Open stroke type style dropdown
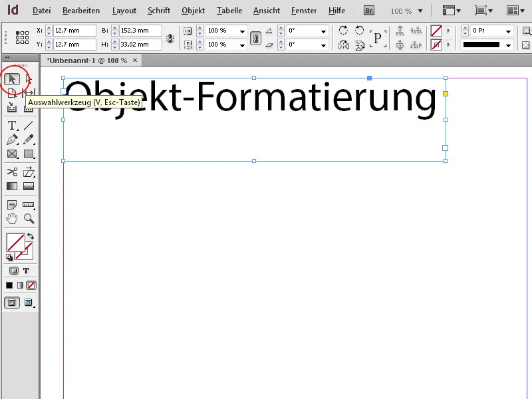This screenshot has height=399, width=532. pyautogui.click(x=508, y=45)
